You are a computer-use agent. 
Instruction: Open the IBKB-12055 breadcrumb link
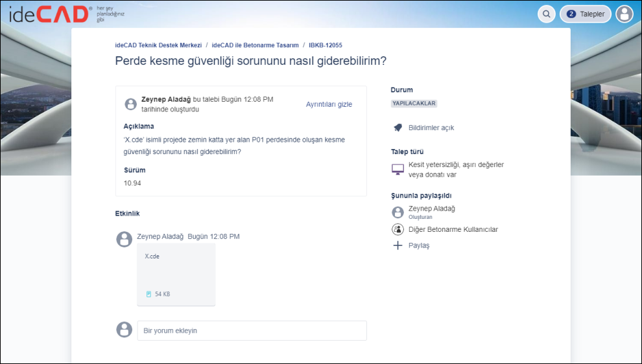point(326,45)
